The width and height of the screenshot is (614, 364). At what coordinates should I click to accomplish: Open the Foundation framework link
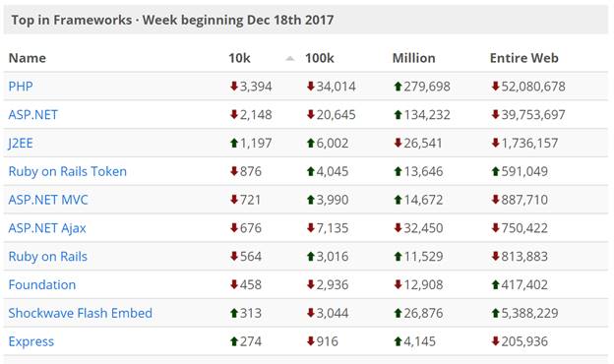(x=42, y=284)
